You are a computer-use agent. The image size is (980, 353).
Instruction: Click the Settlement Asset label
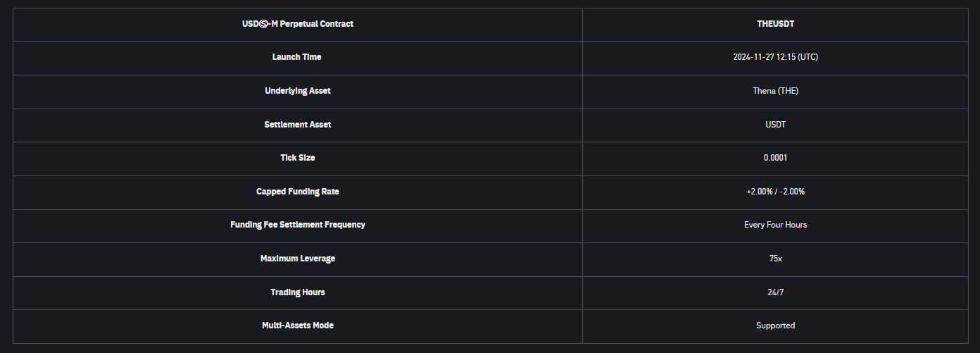pyautogui.click(x=297, y=125)
